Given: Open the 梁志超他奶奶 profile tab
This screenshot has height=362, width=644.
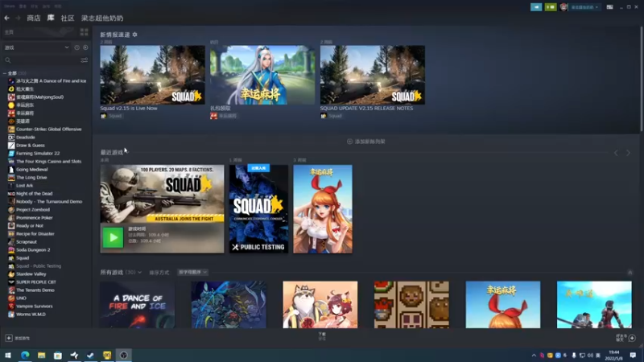Looking at the screenshot, I should pyautogui.click(x=102, y=18).
